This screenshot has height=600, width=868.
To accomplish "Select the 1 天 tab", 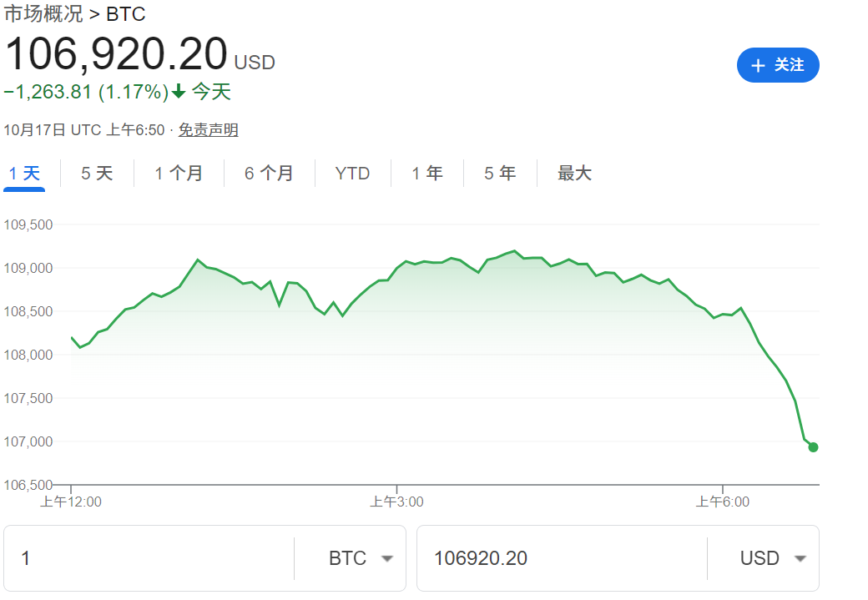I will [x=24, y=174].
